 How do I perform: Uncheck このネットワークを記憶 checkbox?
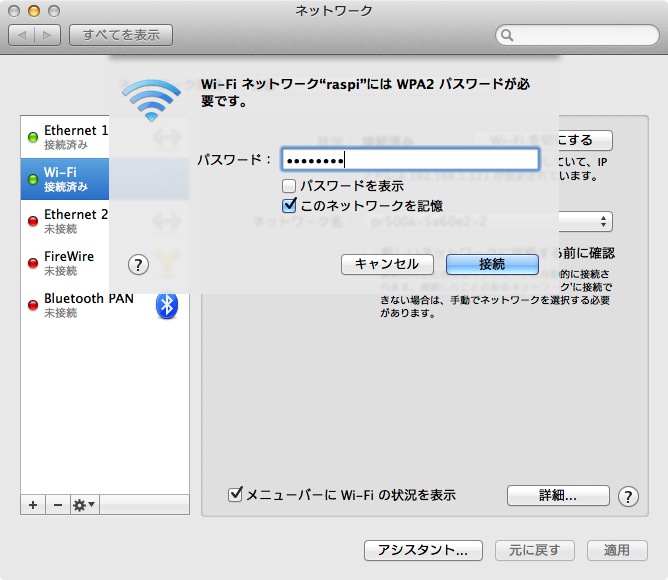[x=289, y=205]
